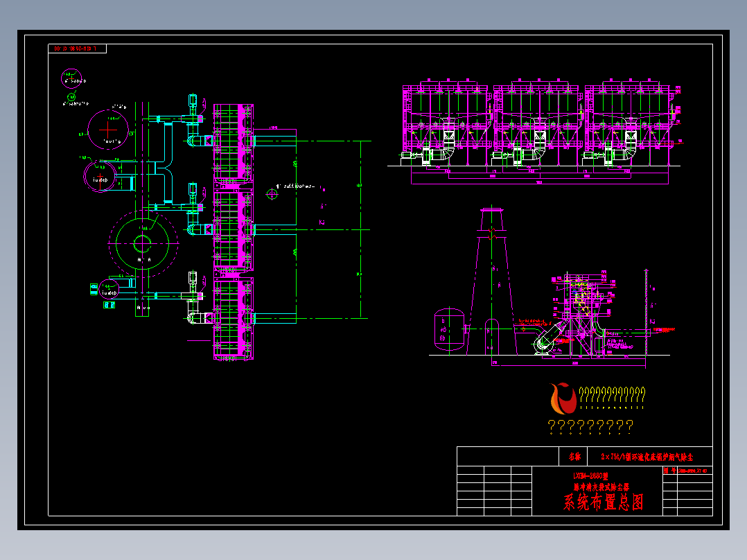Click the 图号 cell in the title block
Screen dimensions: 747x560
(670, 471)
